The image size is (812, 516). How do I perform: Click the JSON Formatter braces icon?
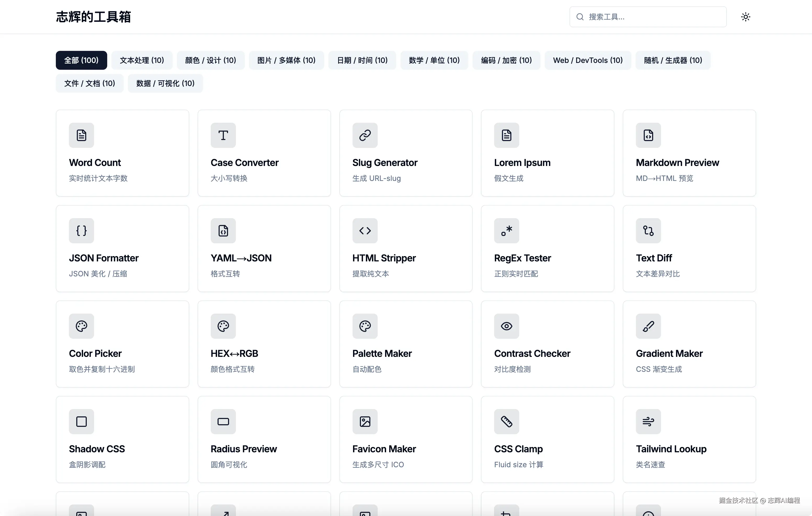coord(81,231)
